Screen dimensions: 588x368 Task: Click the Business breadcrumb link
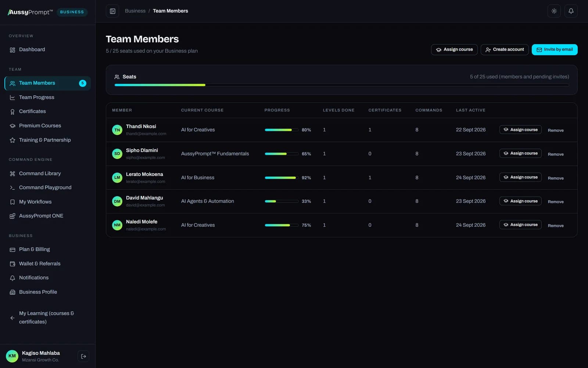(135, 11)
